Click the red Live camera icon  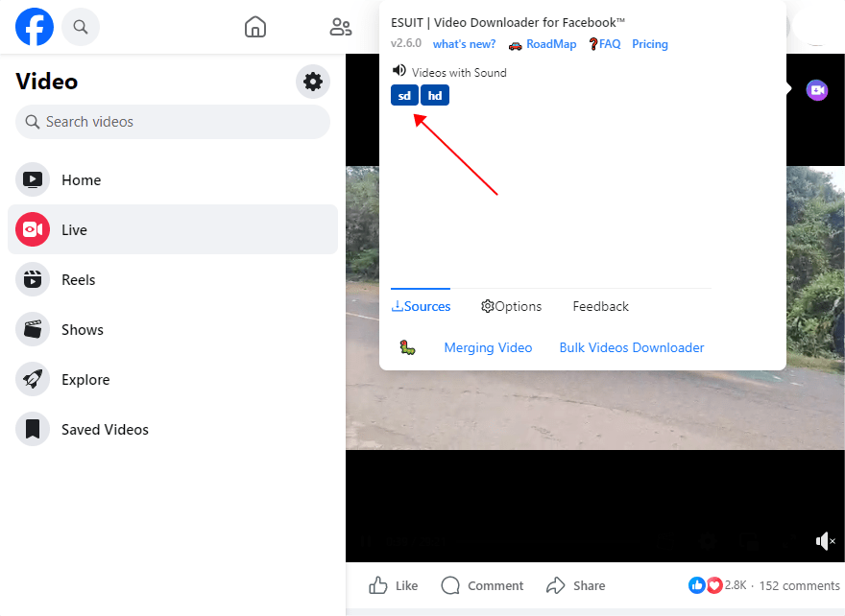[33, 229]
